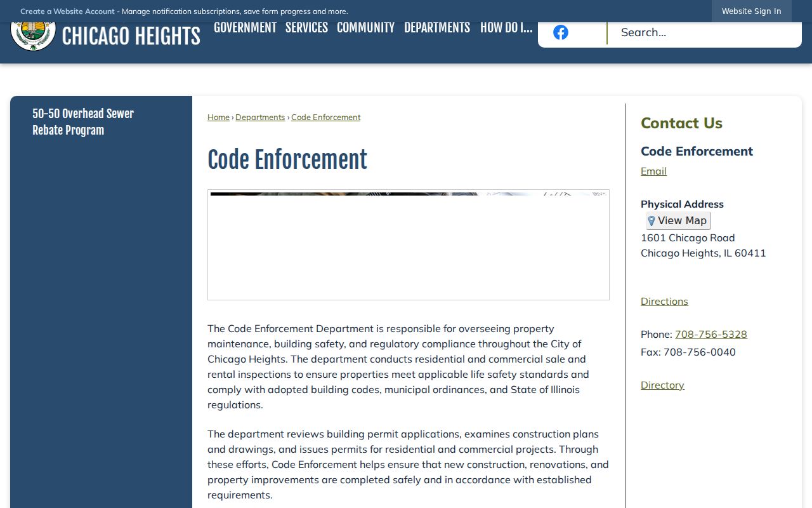Click the Email link under Contact Us
The image size is (812, 508).
click(x=653, y=171)
